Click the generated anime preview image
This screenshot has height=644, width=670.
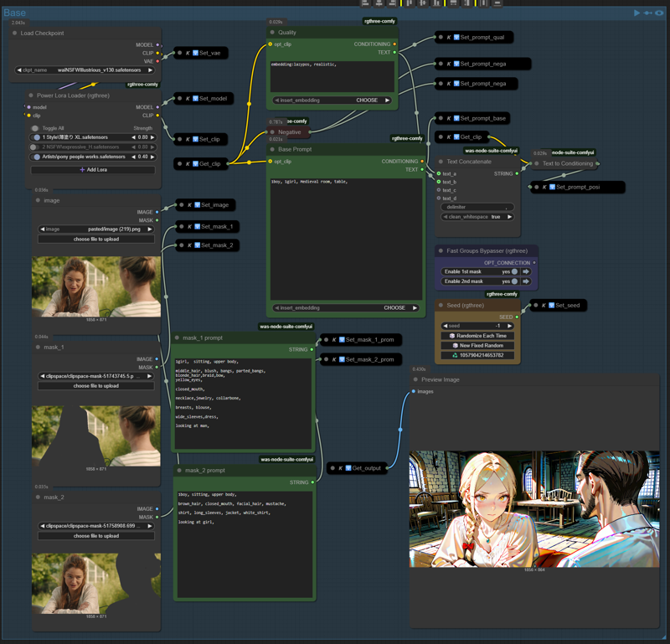534,509
